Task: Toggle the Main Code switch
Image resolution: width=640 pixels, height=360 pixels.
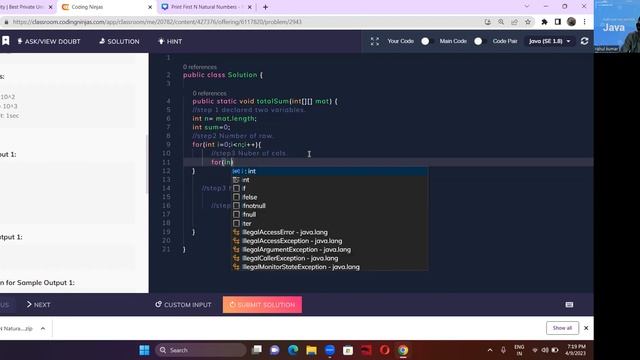Action: tap(478, 41)
